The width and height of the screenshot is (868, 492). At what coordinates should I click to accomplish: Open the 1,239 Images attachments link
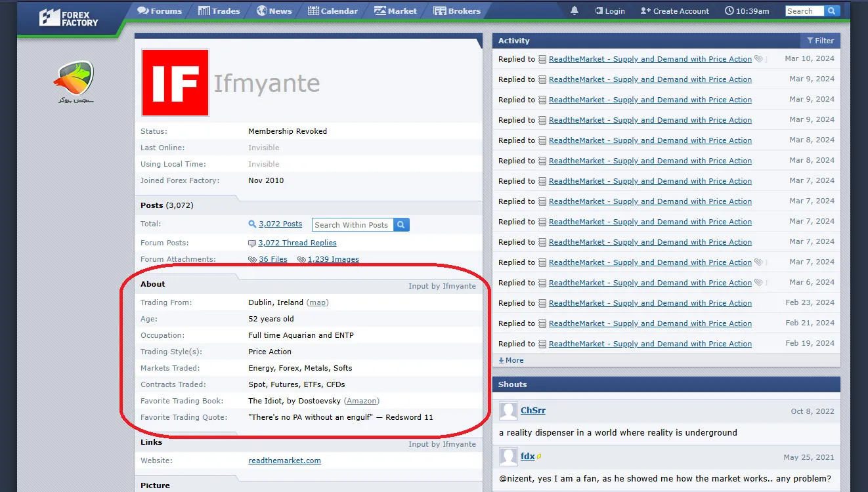[x=333, y=259]
